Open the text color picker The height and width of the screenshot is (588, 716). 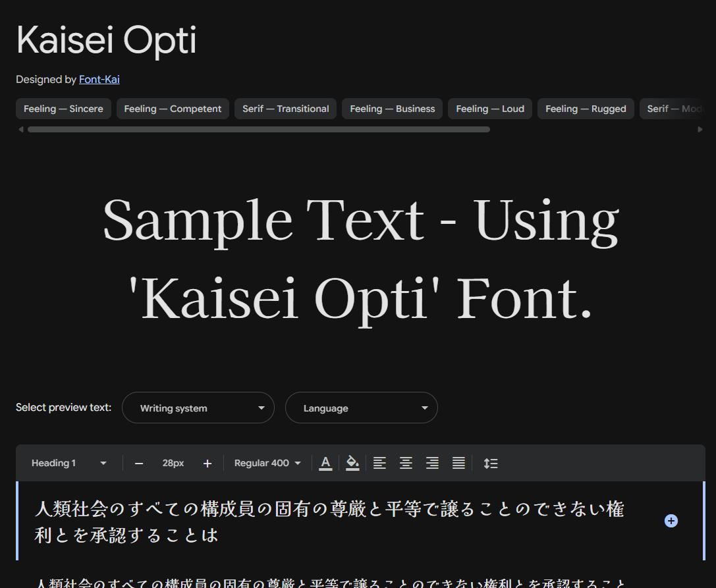click(325, 464)
